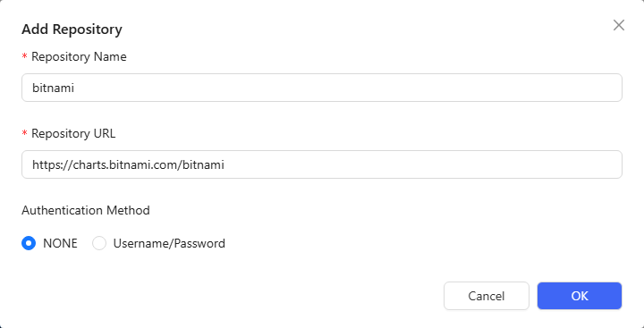
Task: Close the Add Repository dialog with X
Action: point(619,25)
